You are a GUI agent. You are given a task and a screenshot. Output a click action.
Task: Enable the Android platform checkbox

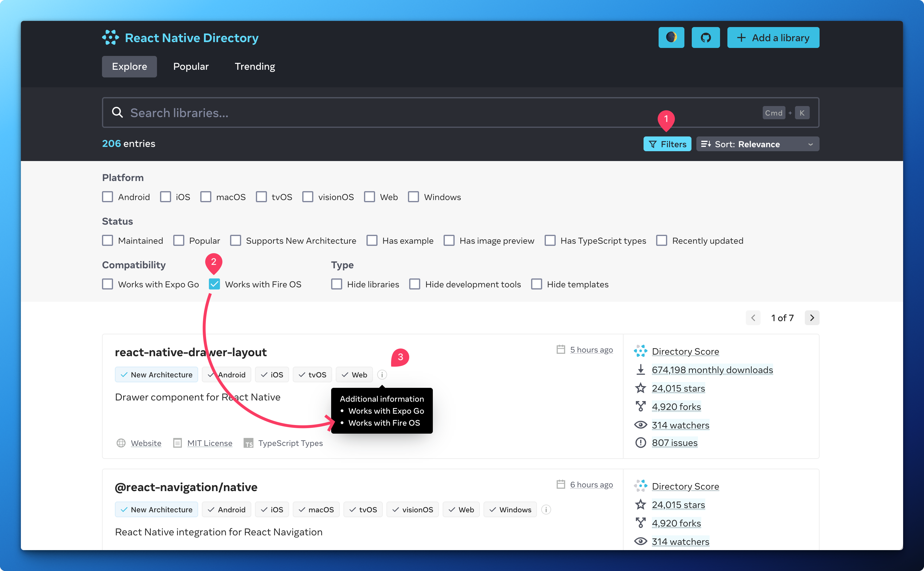click(x=108, y=197)
